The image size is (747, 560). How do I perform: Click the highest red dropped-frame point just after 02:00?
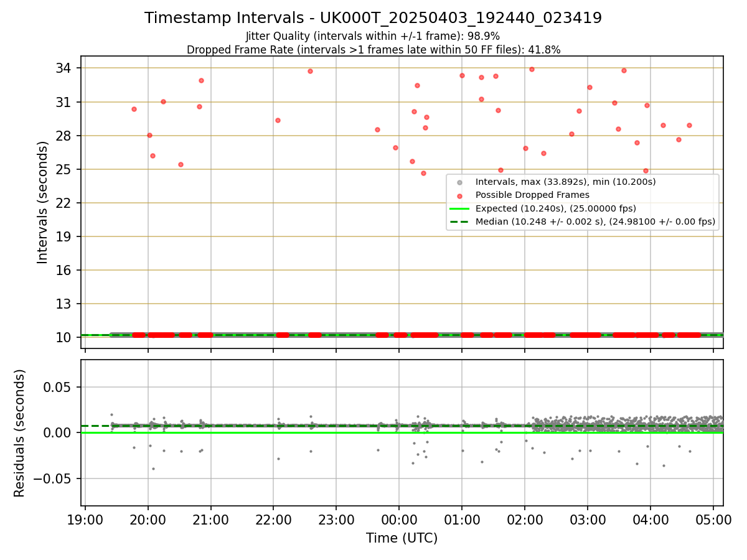point(532,69)
